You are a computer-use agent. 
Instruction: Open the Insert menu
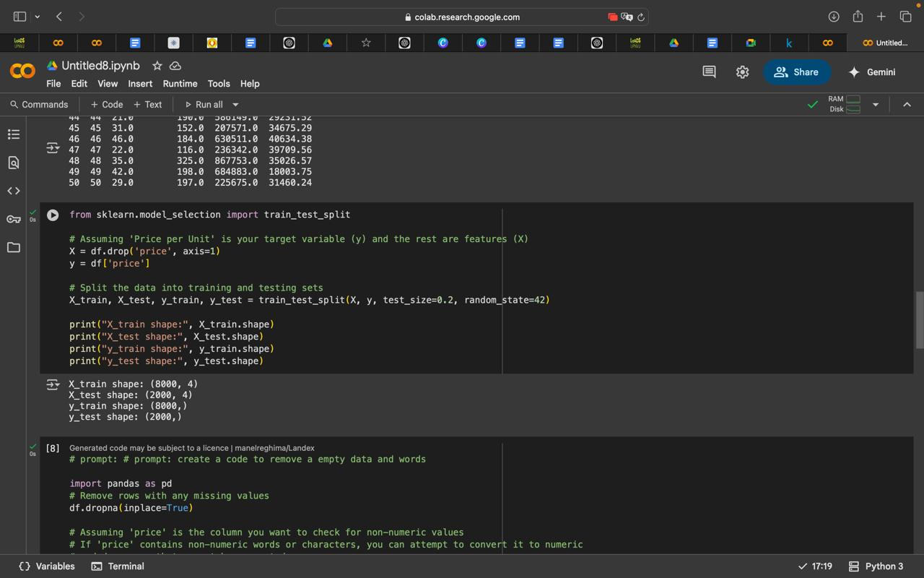coord(140,84)
